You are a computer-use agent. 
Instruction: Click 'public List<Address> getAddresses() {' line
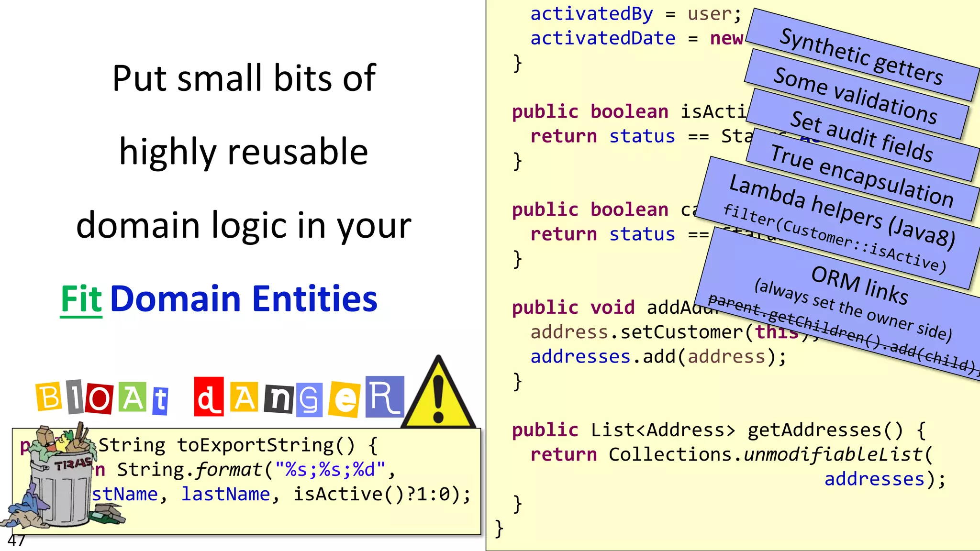coord(719,430)
